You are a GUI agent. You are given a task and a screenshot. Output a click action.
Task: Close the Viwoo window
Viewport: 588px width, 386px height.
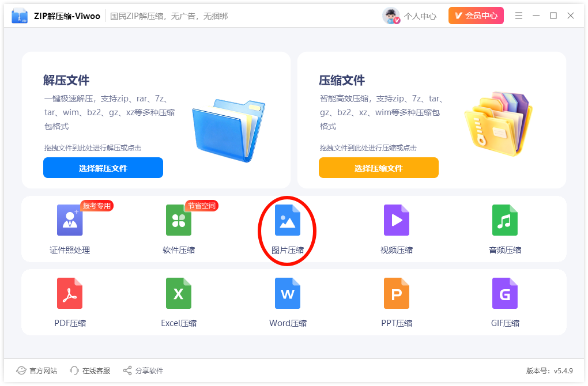coord(570,16)
